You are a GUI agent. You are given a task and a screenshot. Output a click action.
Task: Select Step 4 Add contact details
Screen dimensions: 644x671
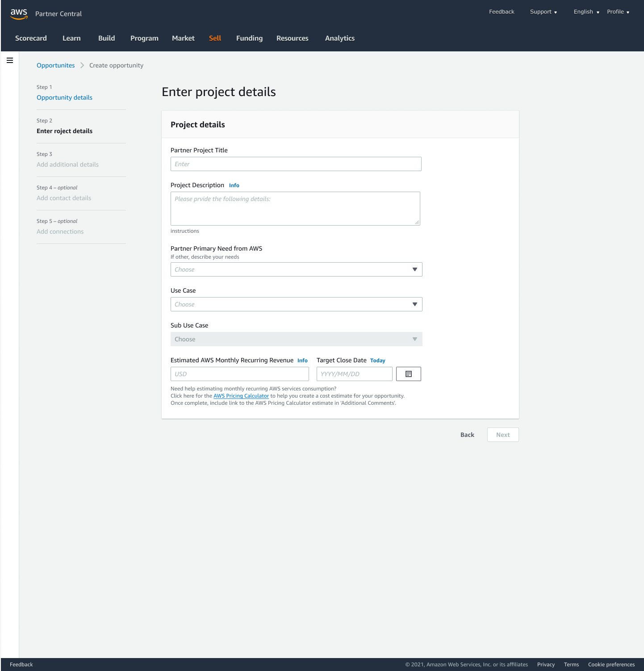click(x=64, y=198)
